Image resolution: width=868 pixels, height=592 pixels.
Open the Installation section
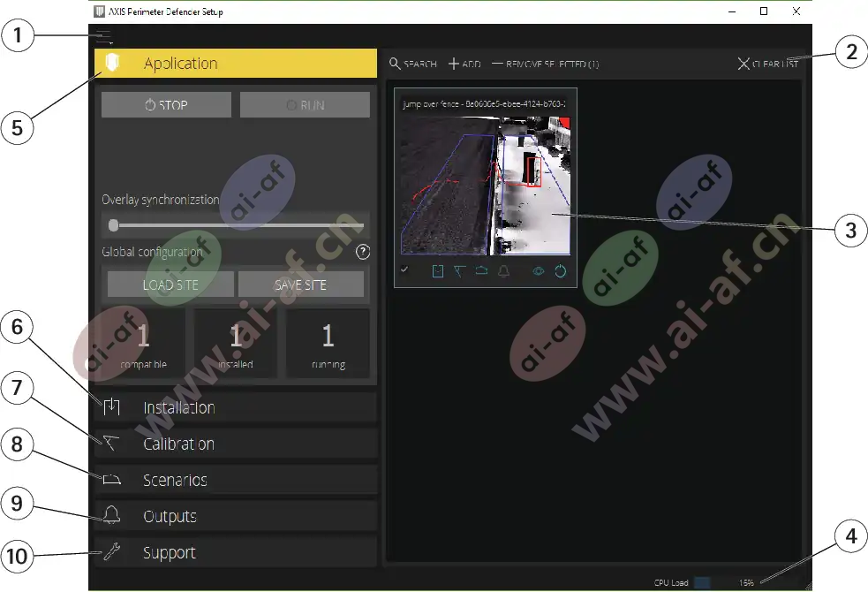(x=236, y=407)
